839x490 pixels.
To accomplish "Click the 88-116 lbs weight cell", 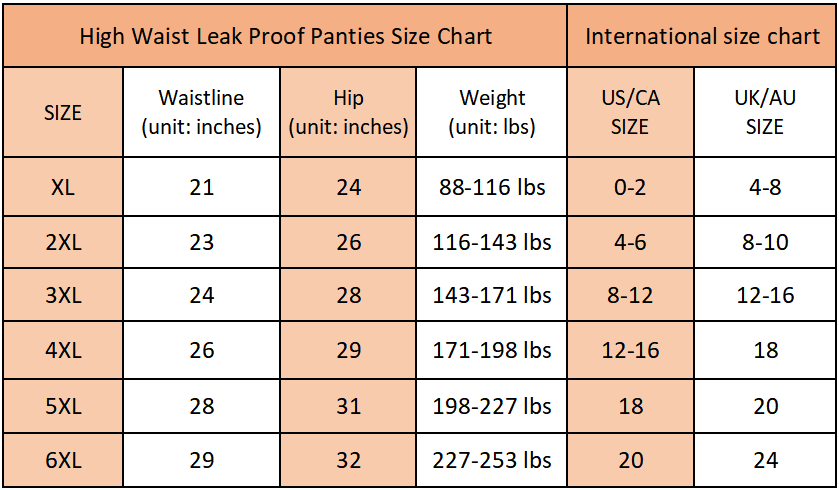I will tap(492, 186).
